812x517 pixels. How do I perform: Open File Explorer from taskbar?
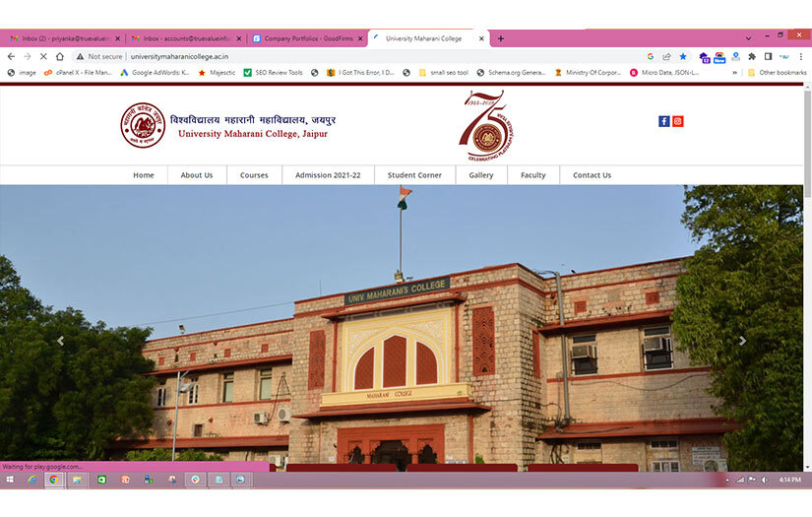[77, 480]
